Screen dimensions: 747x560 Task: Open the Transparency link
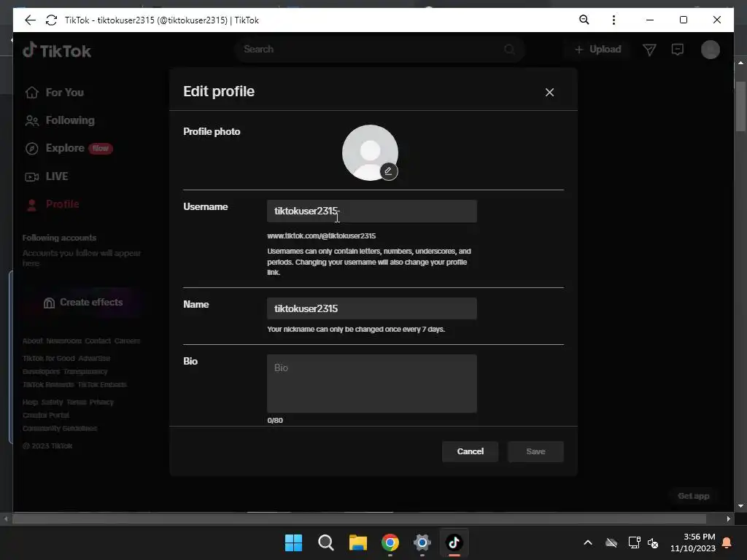click(x=85, y=371)
